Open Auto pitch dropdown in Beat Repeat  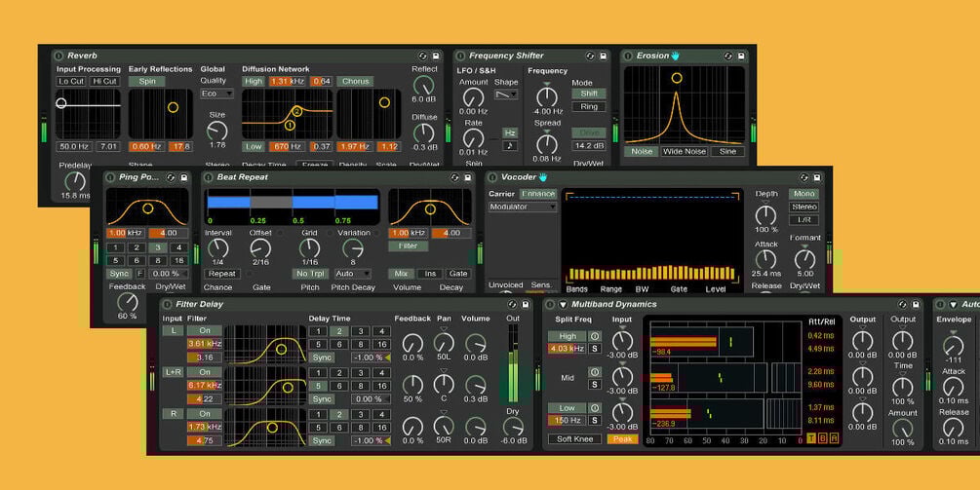pos(353,274)
